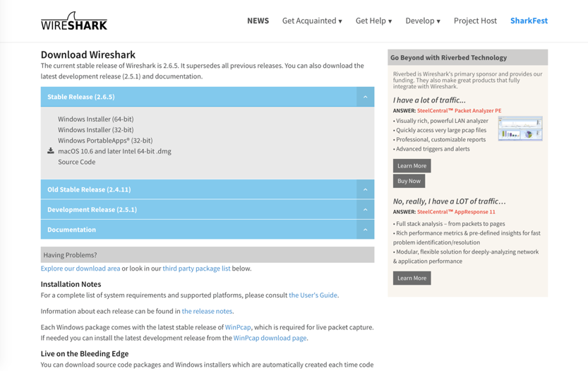Click Learn More under AppResponse 11

click(x=412, y=278)
